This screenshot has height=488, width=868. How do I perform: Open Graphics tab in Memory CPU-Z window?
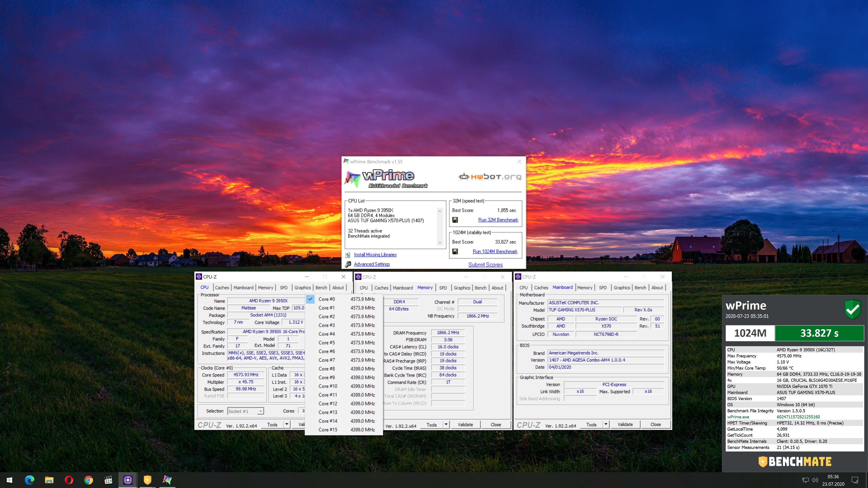pos(462,288)
